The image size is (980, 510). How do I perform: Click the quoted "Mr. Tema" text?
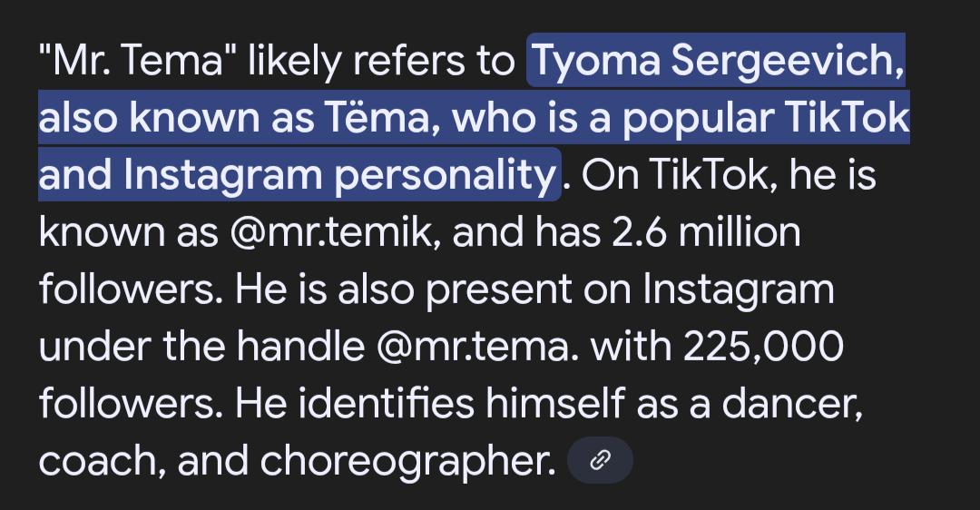point(137,62)
